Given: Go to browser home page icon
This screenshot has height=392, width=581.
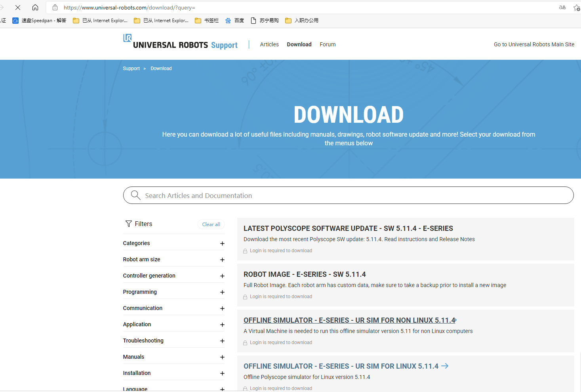Looking at the screenshot, I should pos(35,8).
